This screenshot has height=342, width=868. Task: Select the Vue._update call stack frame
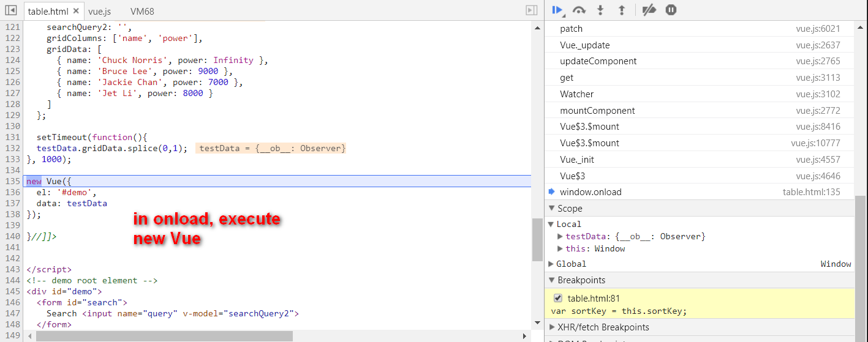coord(700,45)
